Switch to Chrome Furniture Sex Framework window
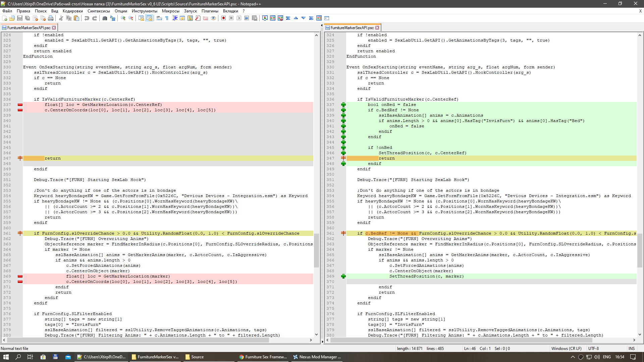The image size is (644, 362). point(263,357)
